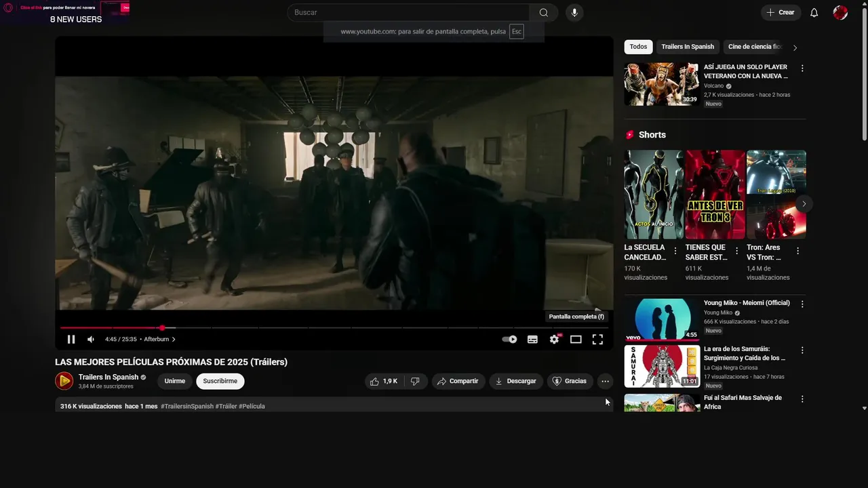Click the Gracias button
The image size is (868, 488).
(x=570, y=381)
